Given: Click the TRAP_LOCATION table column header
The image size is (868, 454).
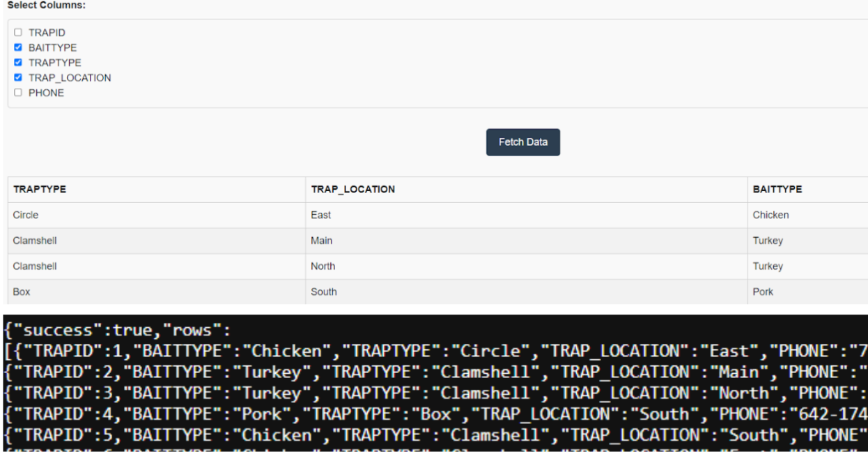Looking at the screenshot, I should click(x=348, y=189).
